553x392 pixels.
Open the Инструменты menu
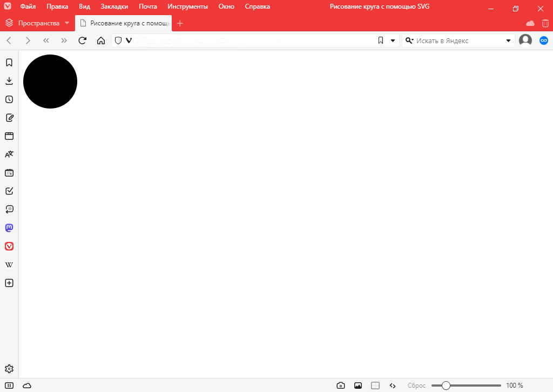187,6
